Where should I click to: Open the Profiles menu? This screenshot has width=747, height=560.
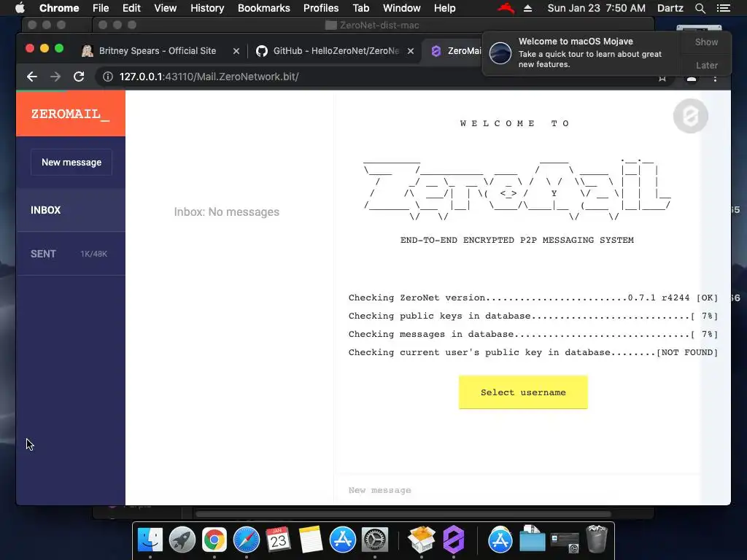tap(321, 8)
